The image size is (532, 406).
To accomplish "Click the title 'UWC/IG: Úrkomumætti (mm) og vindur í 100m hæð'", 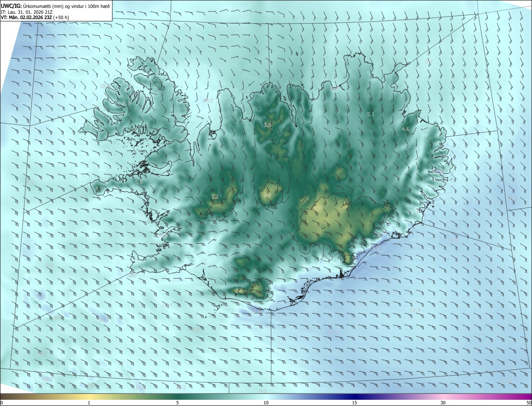I will 55,5.
